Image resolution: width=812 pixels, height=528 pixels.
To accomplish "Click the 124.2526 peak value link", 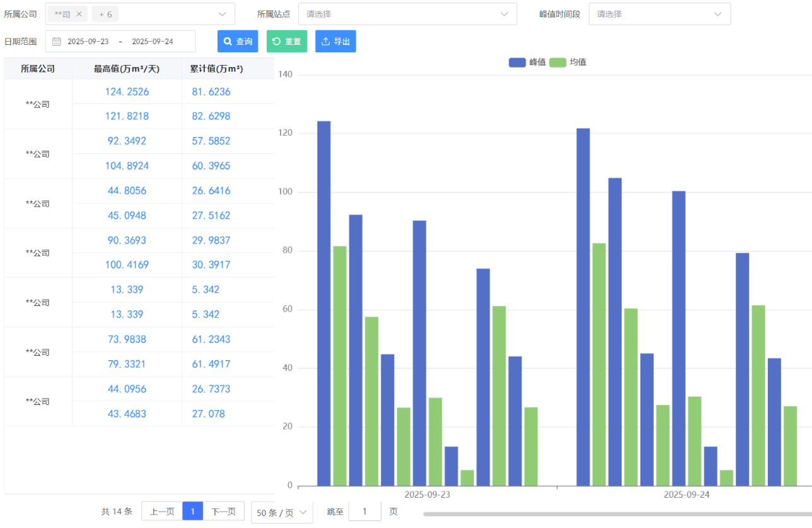I will [x=127, y=92].
